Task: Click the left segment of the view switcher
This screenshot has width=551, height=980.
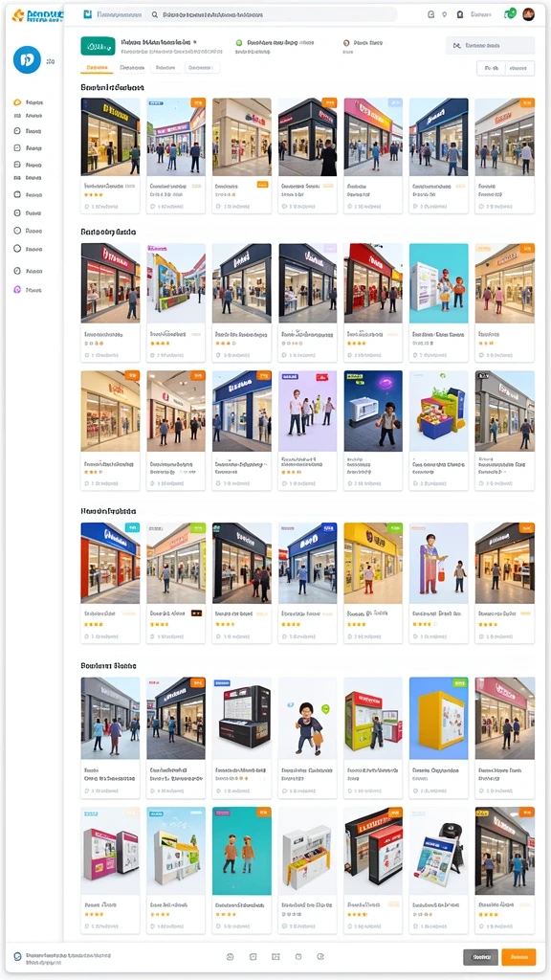Action: coord(491,68)
